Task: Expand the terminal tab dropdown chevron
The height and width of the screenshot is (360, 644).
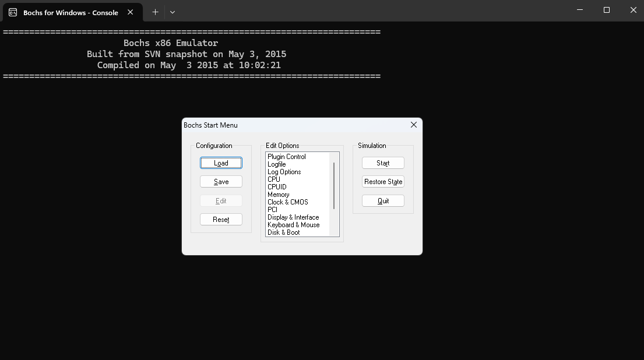Action: [173, 12]
